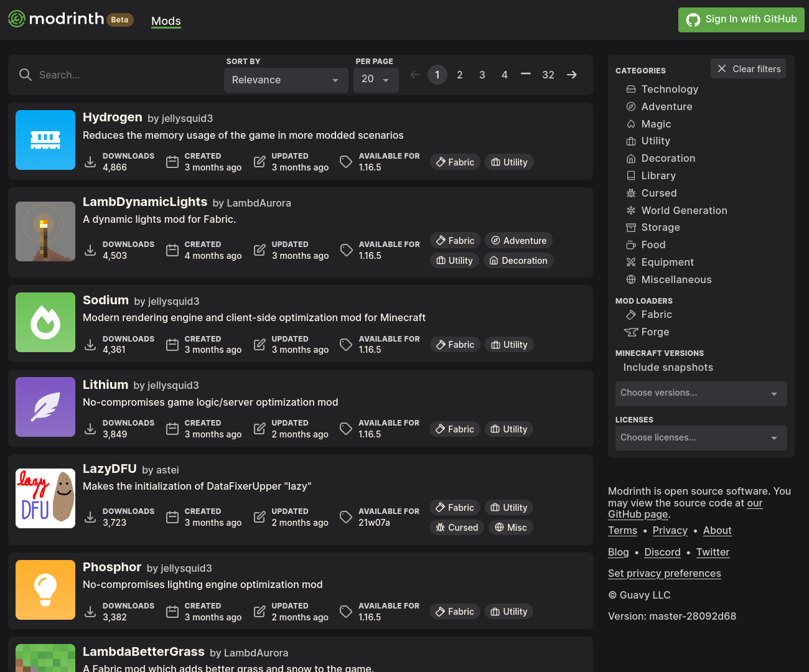Click the Miscellaneous globe icon
The image size is (809, 672).
click(631, 279)
